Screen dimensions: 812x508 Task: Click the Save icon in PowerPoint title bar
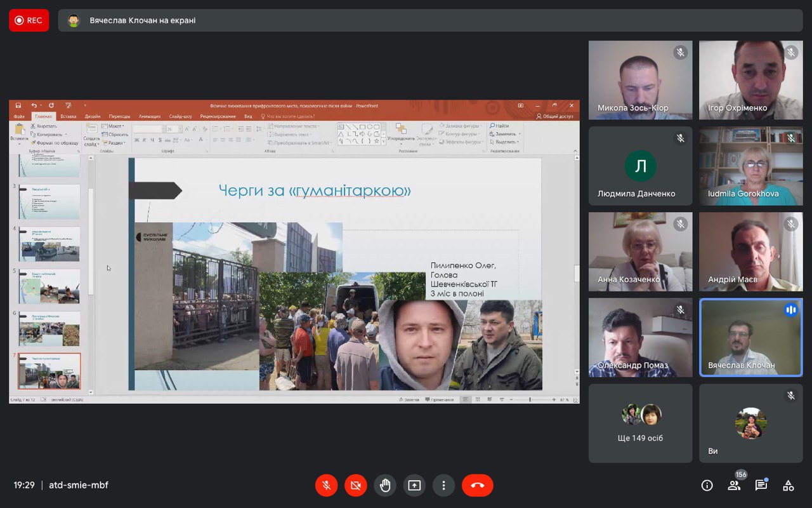pos(18,105)
